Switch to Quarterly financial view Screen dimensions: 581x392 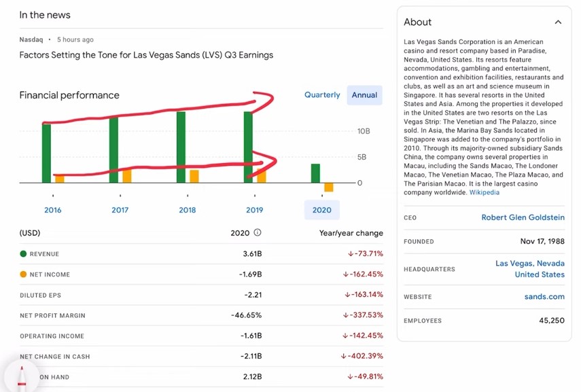tap(322, 95)
